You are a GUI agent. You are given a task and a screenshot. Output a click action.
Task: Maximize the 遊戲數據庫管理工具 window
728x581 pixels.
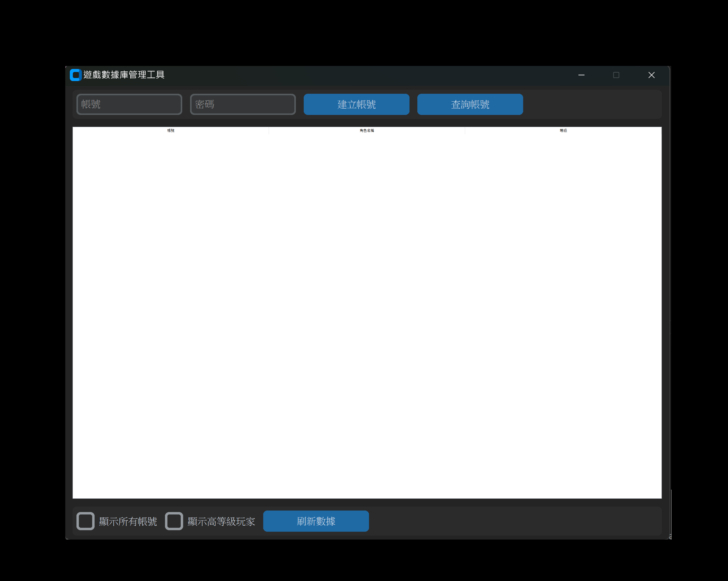616,75
